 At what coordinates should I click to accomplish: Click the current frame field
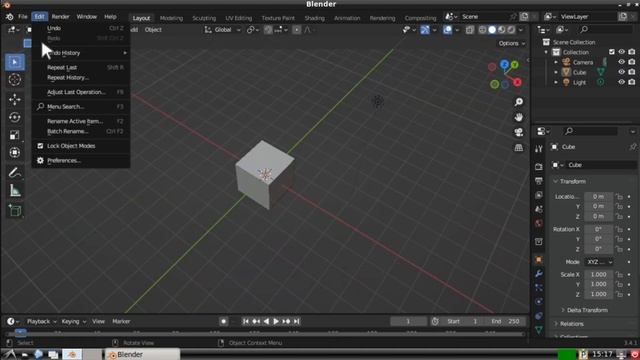coord(408,322)
